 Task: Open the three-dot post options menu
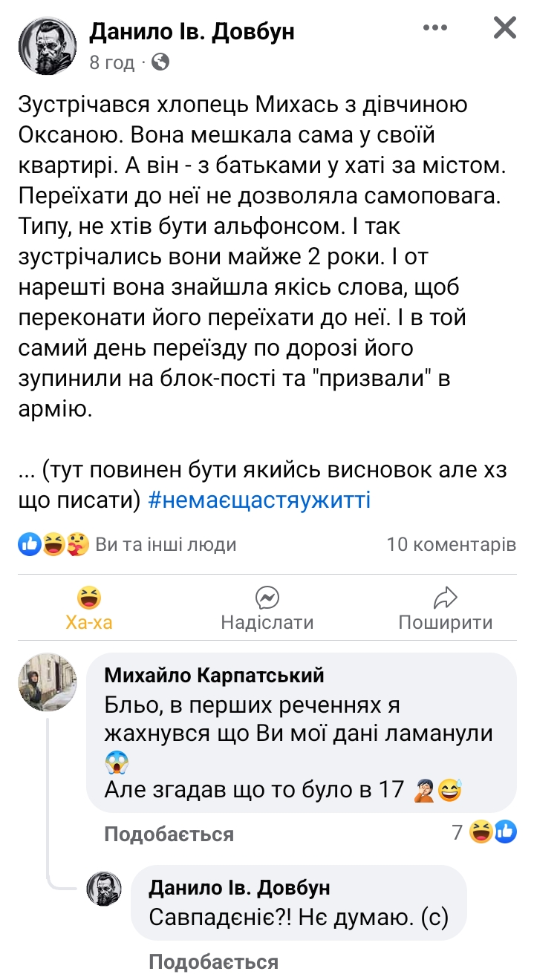(x=435, y=28)
